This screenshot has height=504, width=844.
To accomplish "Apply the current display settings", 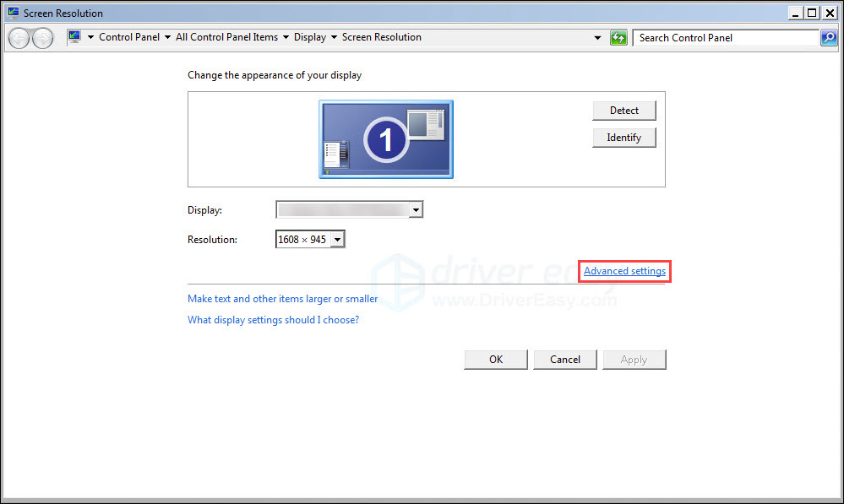I will coord(634,359).
